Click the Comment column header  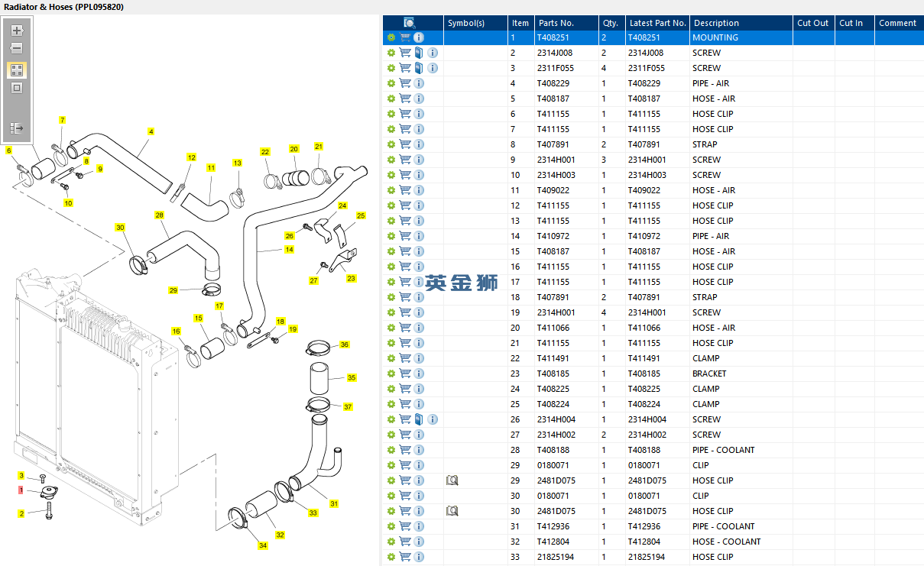[x=898, y=23]
